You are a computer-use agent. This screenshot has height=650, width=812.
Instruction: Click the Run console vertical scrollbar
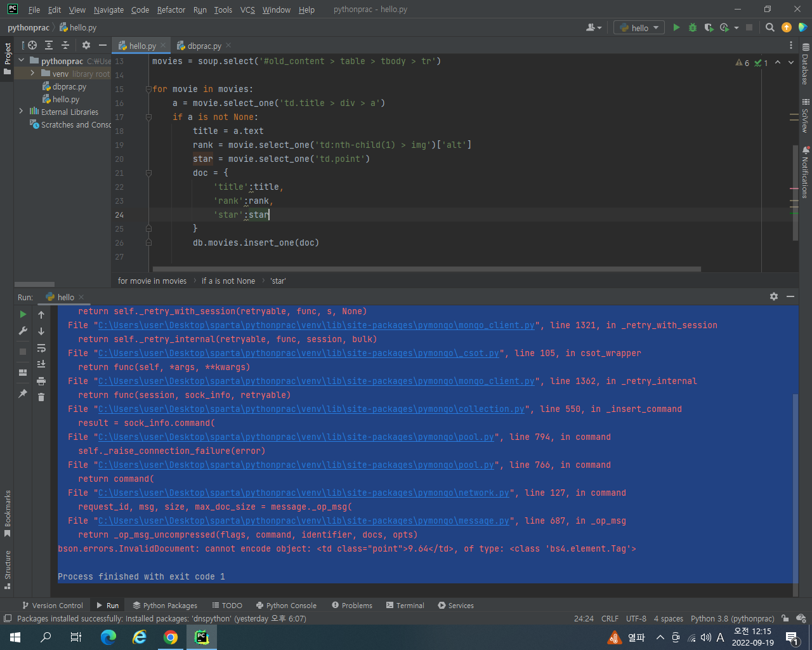(x=796, y=487)
